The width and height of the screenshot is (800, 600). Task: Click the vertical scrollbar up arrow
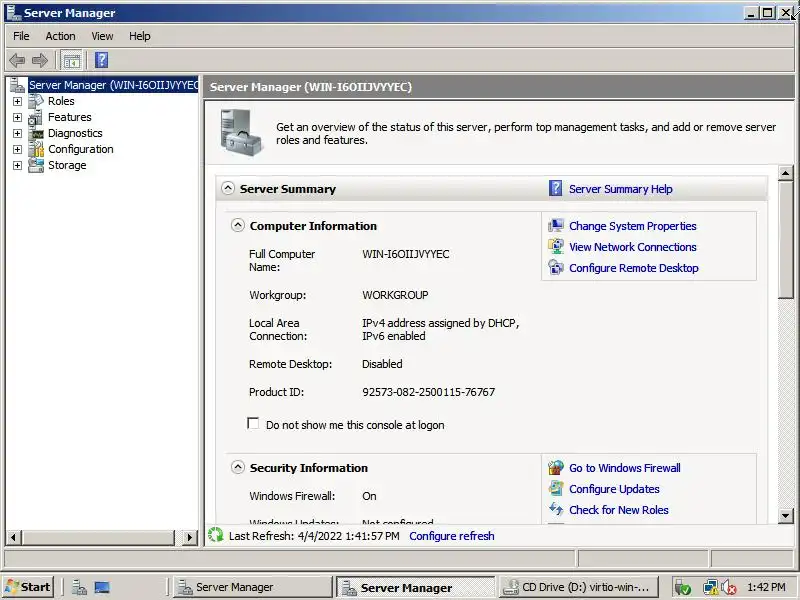click(x=786, y=173)
